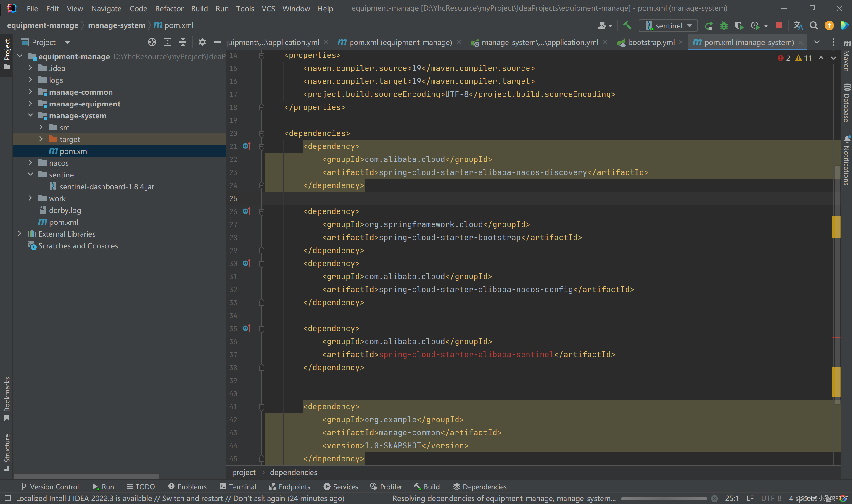
Task: Open the Services tool window
Action: point(341,487)
